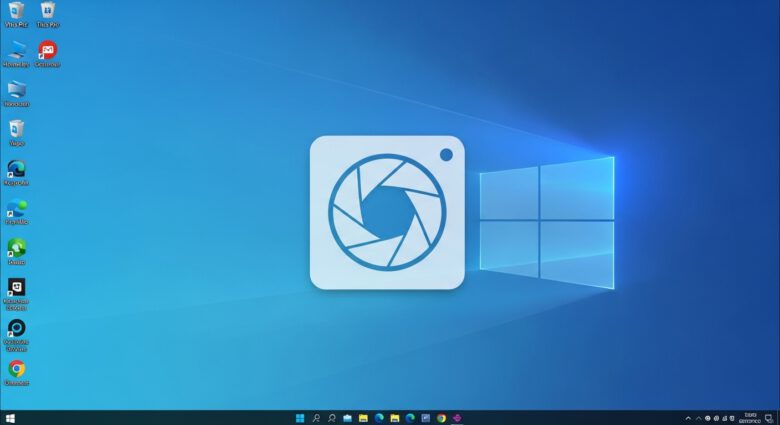This screenshot has width=780, height=425.
Task: Click the white Windows logo at taskbar's far left
Action: point(10,418)
